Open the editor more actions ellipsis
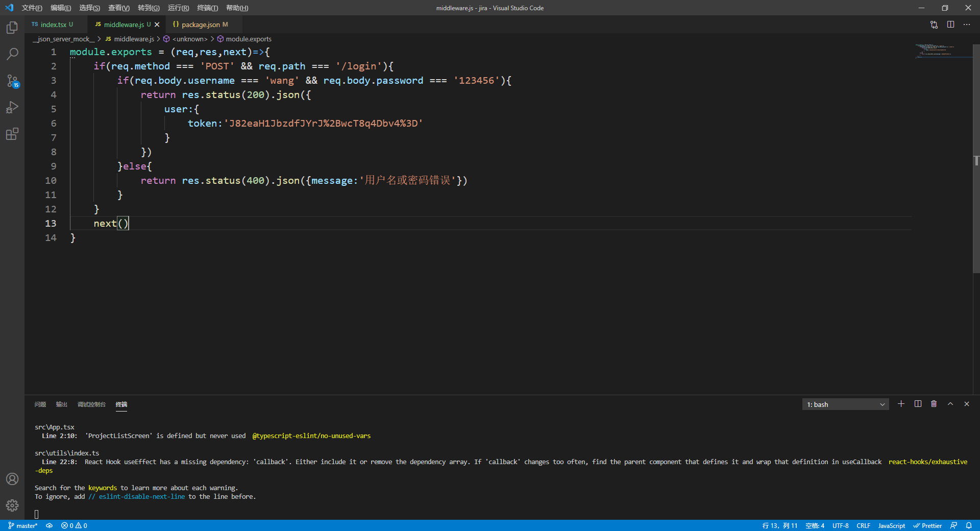Screen dimensions: 980x531 tap(967, 25)
